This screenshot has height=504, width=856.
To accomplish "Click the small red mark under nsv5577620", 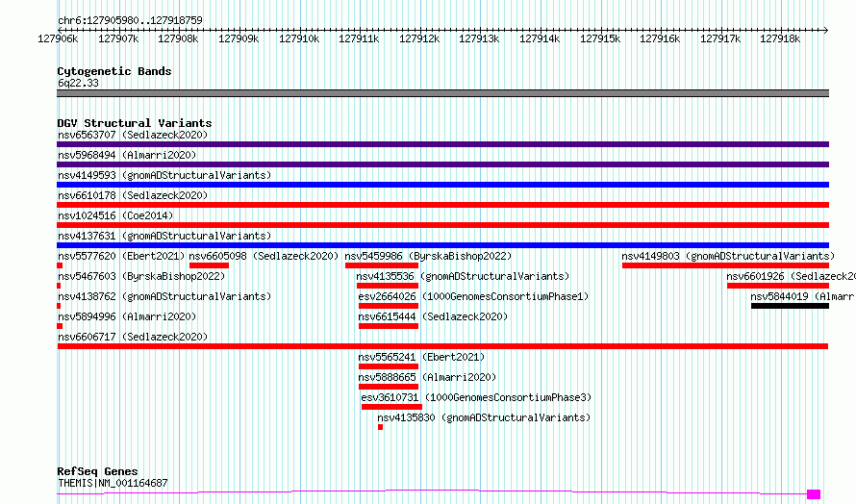I will click(x=60, y=265).
